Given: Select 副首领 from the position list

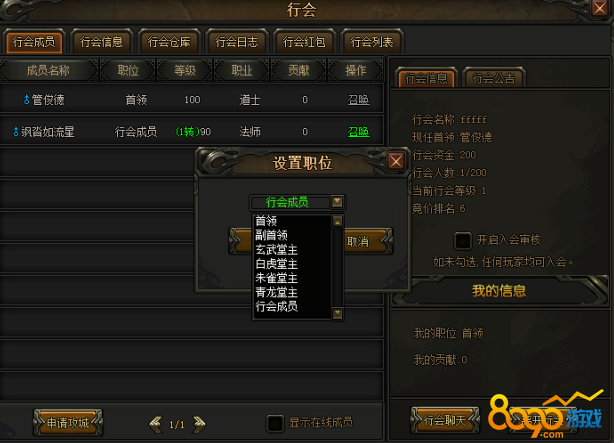Looking at the screenshot, I should click(x=271, y=235).
